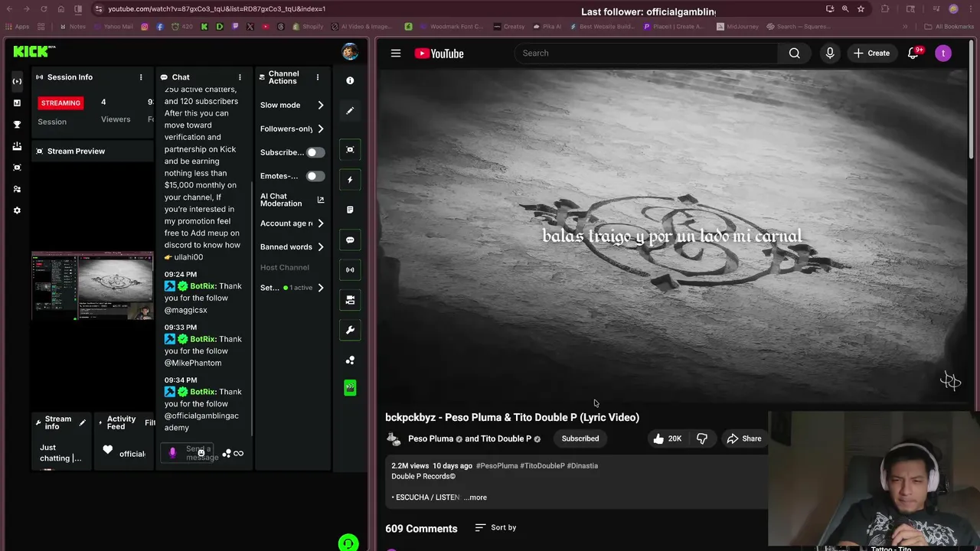This screenshot has height=551, width=980.
Task: Edit Stream info with pencil icon
Action: coord(82,422)
